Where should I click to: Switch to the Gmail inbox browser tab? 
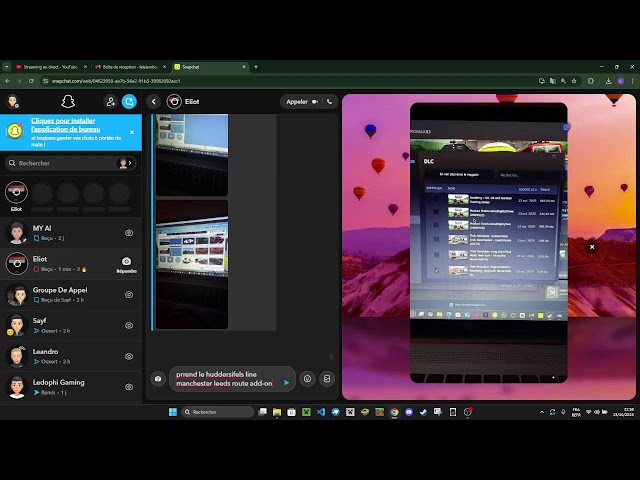(x=130, y=67)
